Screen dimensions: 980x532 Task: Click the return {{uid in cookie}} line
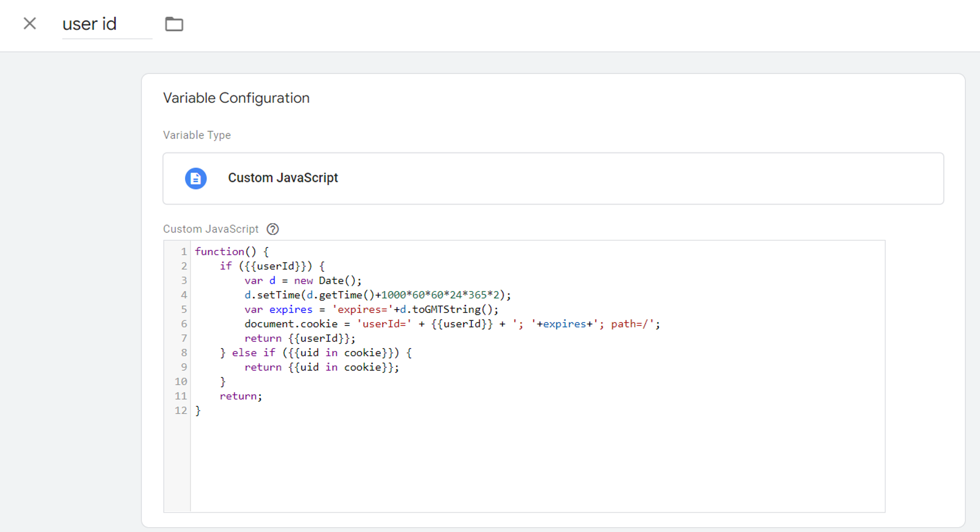tap(322, 367)
